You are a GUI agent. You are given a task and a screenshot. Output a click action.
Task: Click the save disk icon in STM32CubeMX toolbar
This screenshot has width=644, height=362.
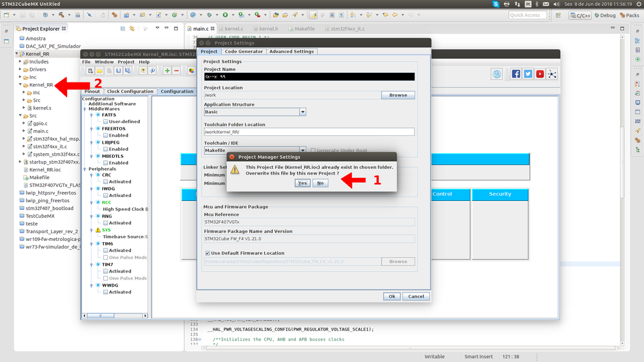118,71
